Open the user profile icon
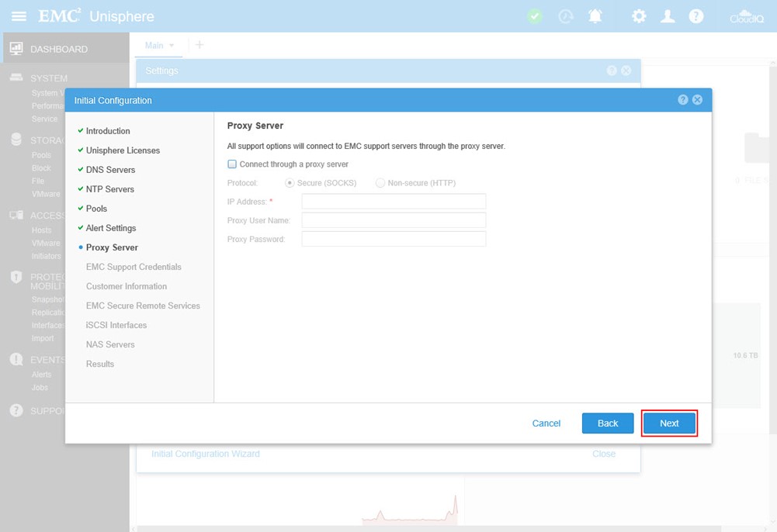Image resolution: width=777 pixels, height=532 pixels. coord(668,16)
